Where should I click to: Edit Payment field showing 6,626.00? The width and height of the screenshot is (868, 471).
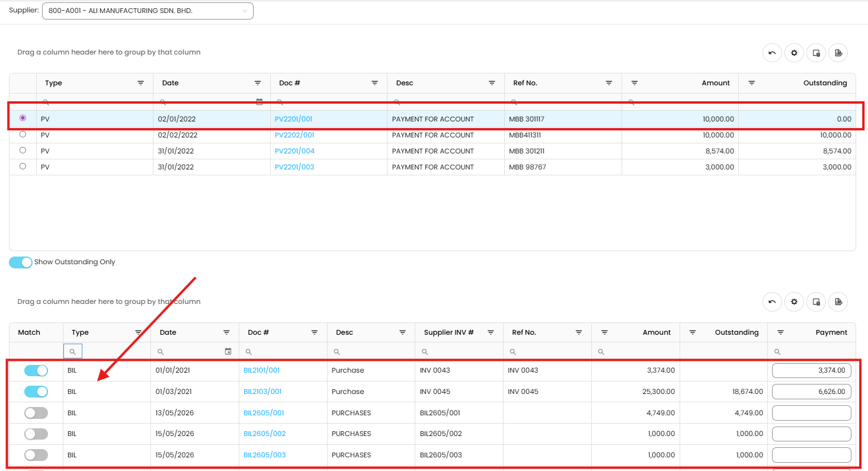click(812, 392)
